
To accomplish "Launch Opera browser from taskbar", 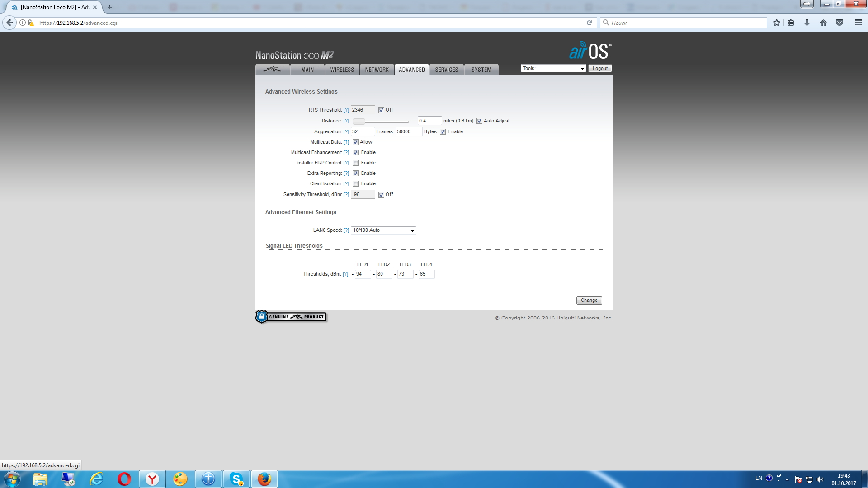I will (124, 479).
